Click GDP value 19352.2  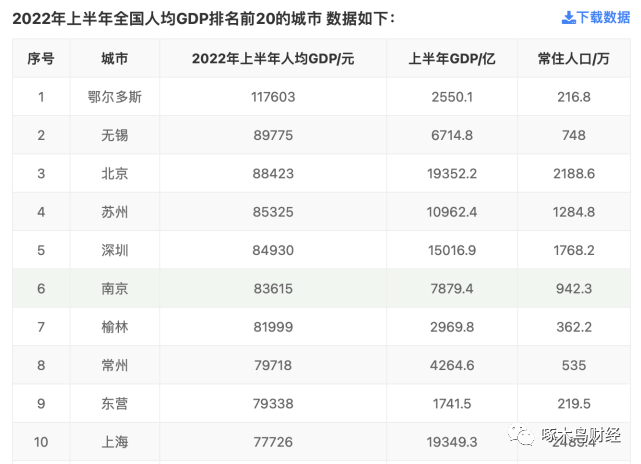tap(452, 174)
